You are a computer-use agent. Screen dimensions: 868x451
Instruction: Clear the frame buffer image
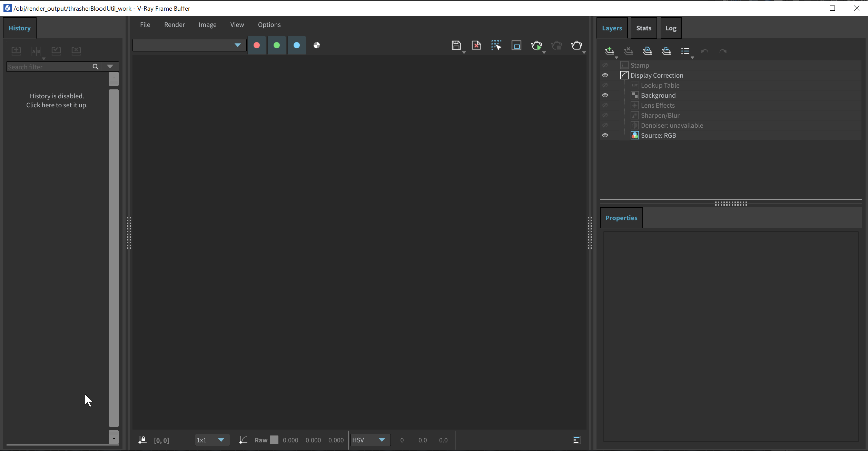[x=476, y=45]
